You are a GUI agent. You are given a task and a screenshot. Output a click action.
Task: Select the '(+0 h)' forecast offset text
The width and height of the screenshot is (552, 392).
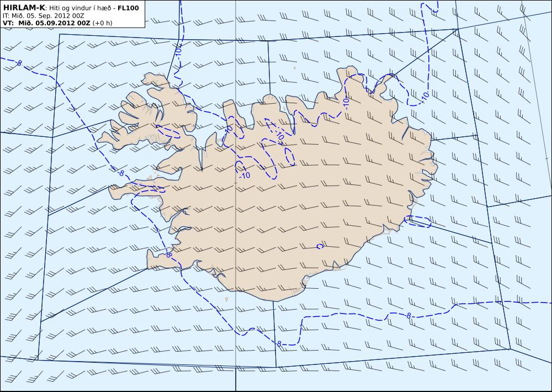click(x=102, y=23)
